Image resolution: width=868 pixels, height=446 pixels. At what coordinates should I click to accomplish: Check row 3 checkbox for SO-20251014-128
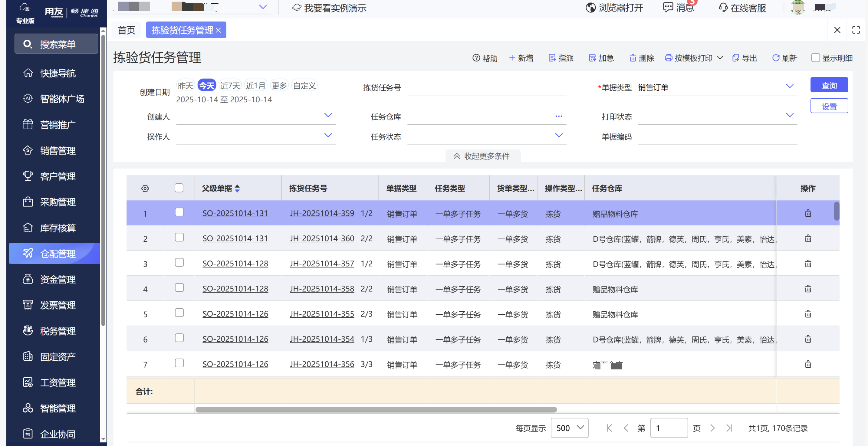[x=179, y=262]
